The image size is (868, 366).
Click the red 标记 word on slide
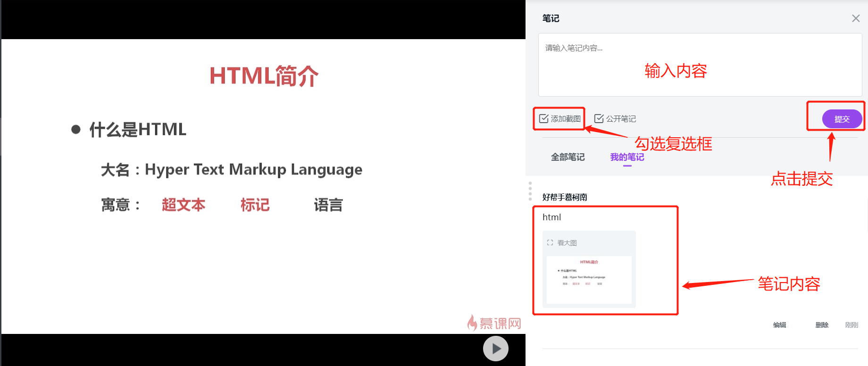coord(255,205)
